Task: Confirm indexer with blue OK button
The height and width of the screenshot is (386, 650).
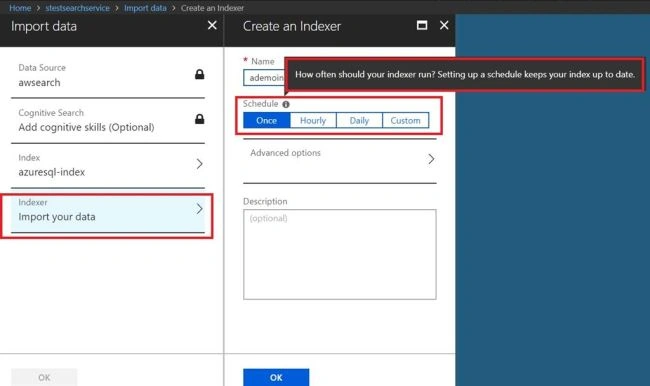Action: click(x=276, y=377)
